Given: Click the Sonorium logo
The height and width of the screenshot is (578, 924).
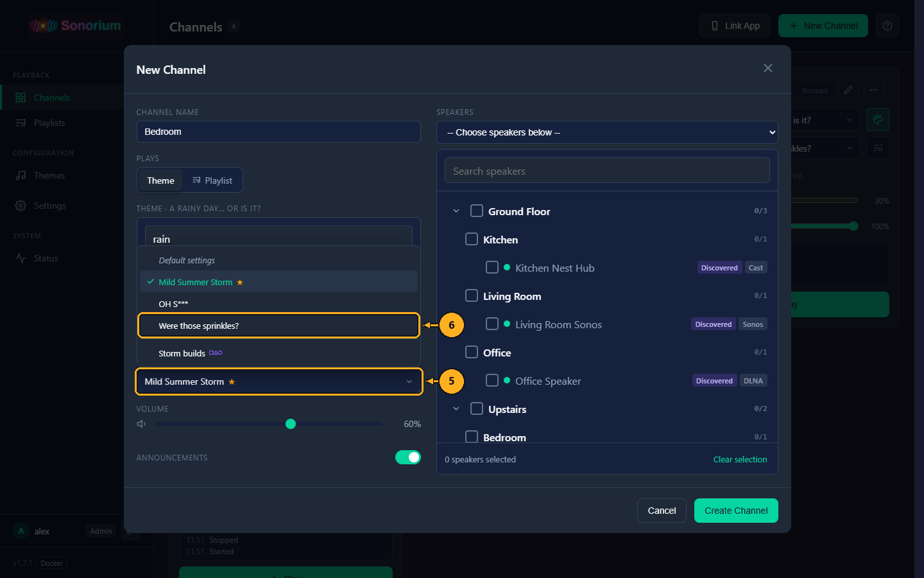Looking at the screenshot, I should pos(75,26).
